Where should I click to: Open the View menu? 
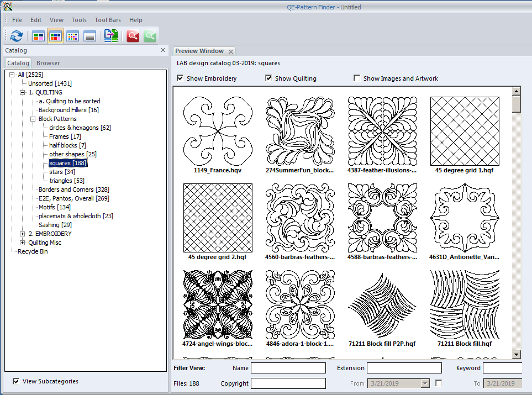pos(56,20)
